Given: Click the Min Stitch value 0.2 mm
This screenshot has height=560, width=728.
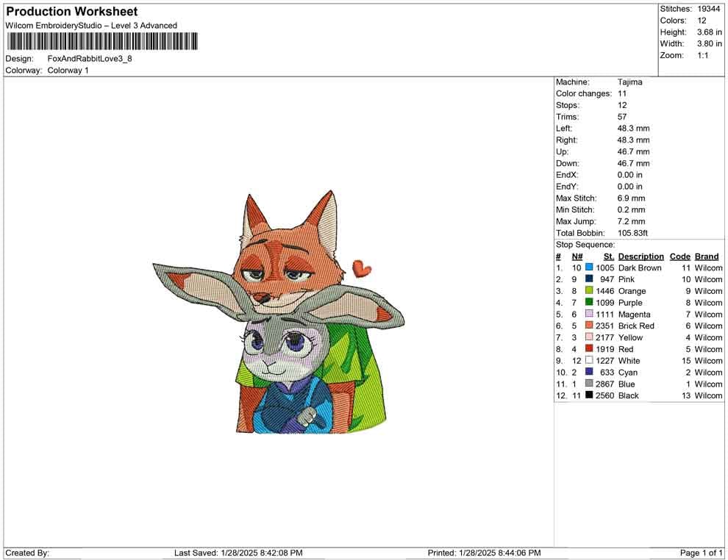Looking at the screenshot, I should coord(631,209).
